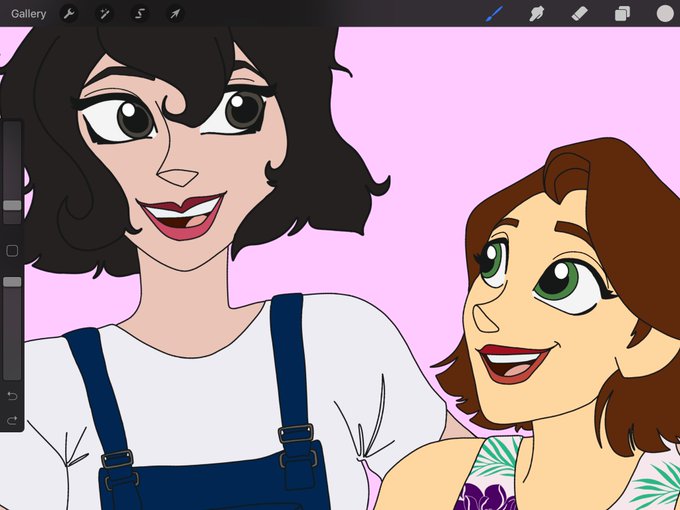Adjust the brush size slider handle
The width and height of the screenshot is (680, 510).
[12, 205]
